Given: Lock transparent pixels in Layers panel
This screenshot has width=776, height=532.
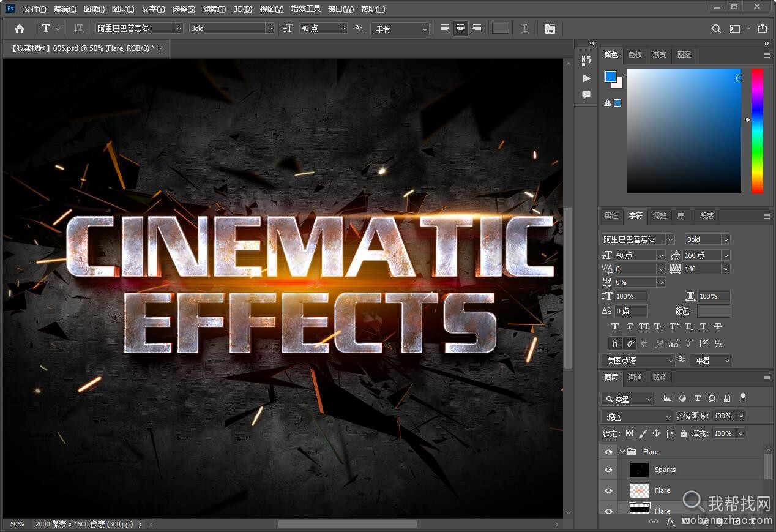Looking at the screenshot, I should (629, 433).
